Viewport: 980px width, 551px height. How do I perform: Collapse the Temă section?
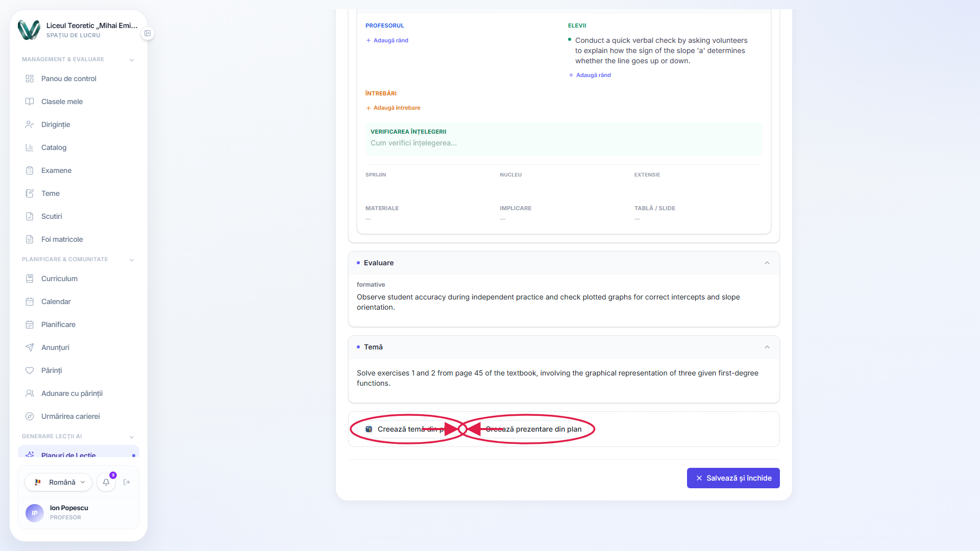click(767, 347)
